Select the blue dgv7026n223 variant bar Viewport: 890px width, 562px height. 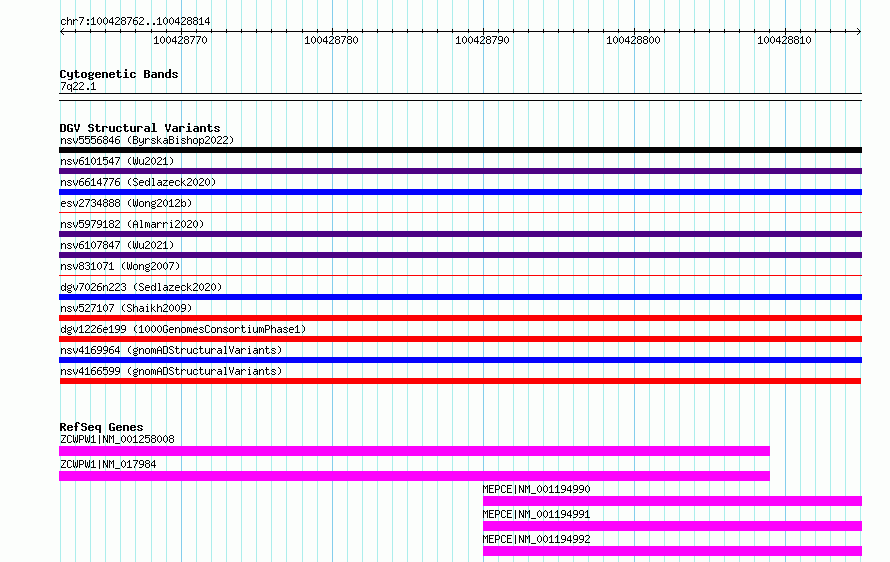[460, 297]
